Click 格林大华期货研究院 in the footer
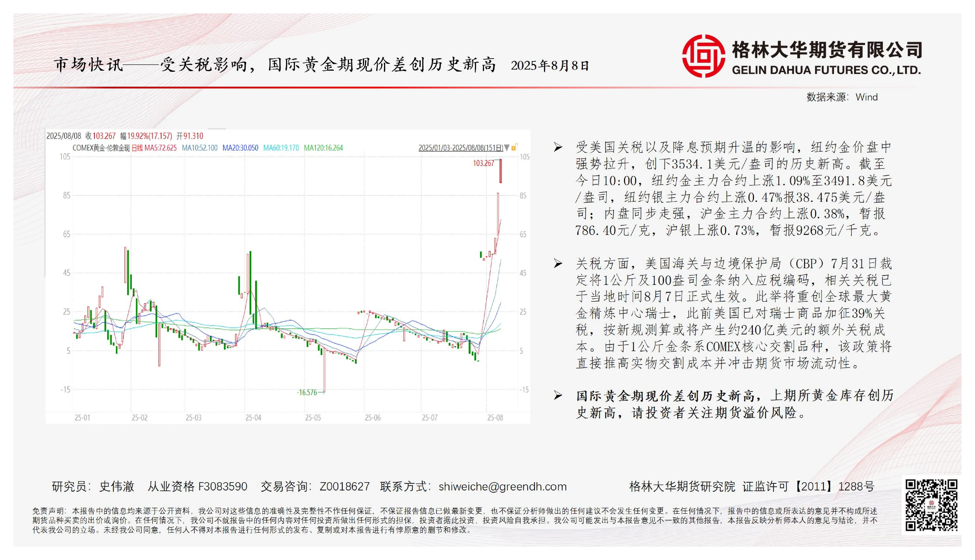Image resolution: width=975 pixels, height=560 pixels. 682,486
